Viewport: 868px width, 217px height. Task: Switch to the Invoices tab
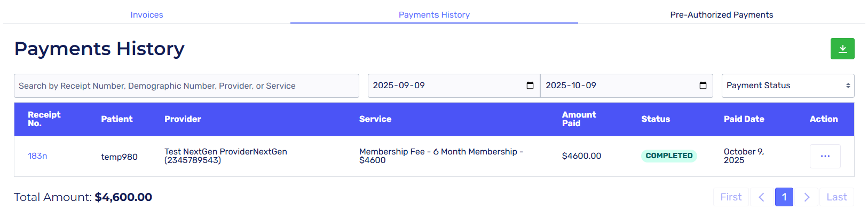(147, 15)
